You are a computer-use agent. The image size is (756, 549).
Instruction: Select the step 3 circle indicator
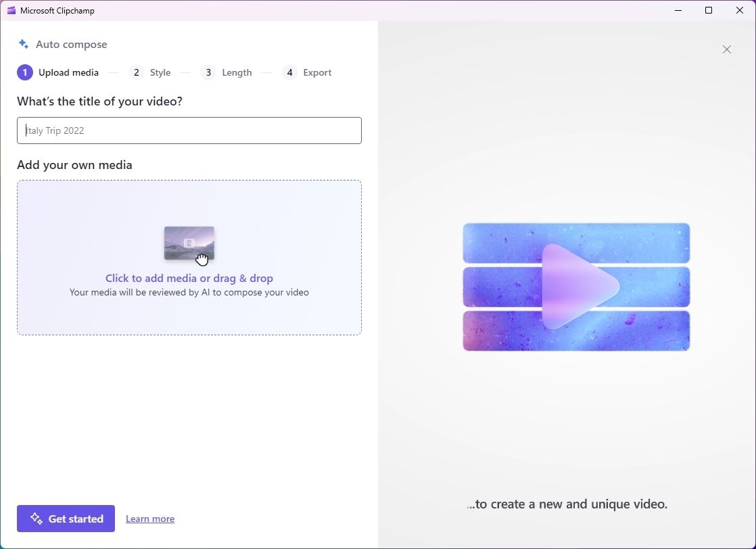(208, 72)
